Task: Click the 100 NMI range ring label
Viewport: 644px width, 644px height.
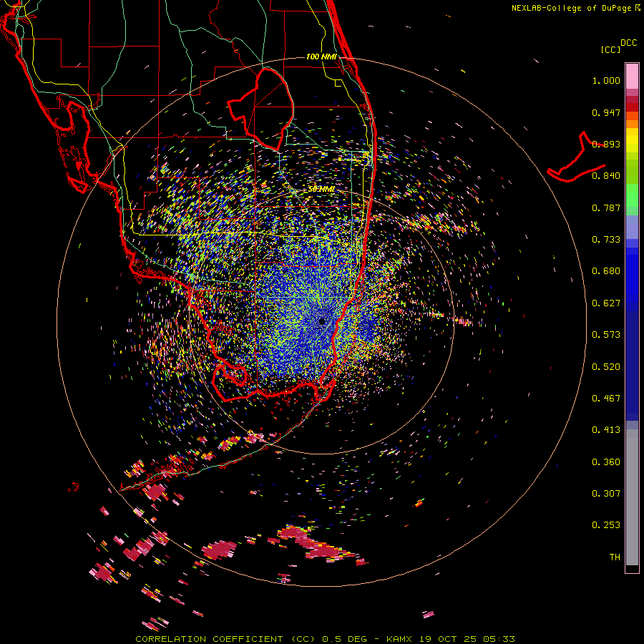Action: pyautogui.click(x=321, y=57)
